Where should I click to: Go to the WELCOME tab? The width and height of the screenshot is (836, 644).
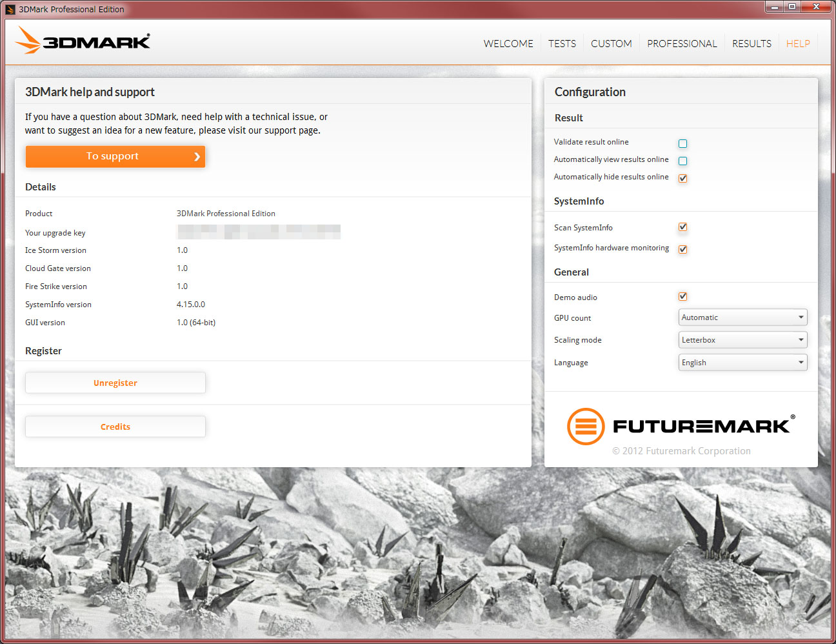pos(508,43)
